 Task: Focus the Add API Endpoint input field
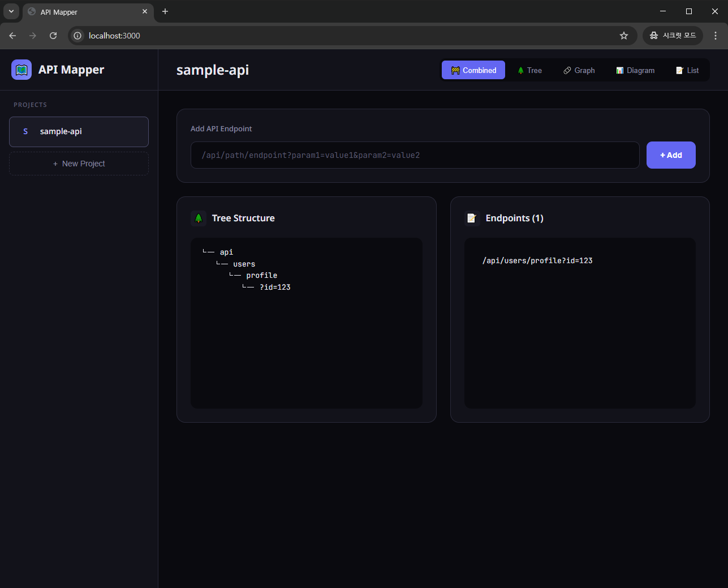[x=415, y=155]
